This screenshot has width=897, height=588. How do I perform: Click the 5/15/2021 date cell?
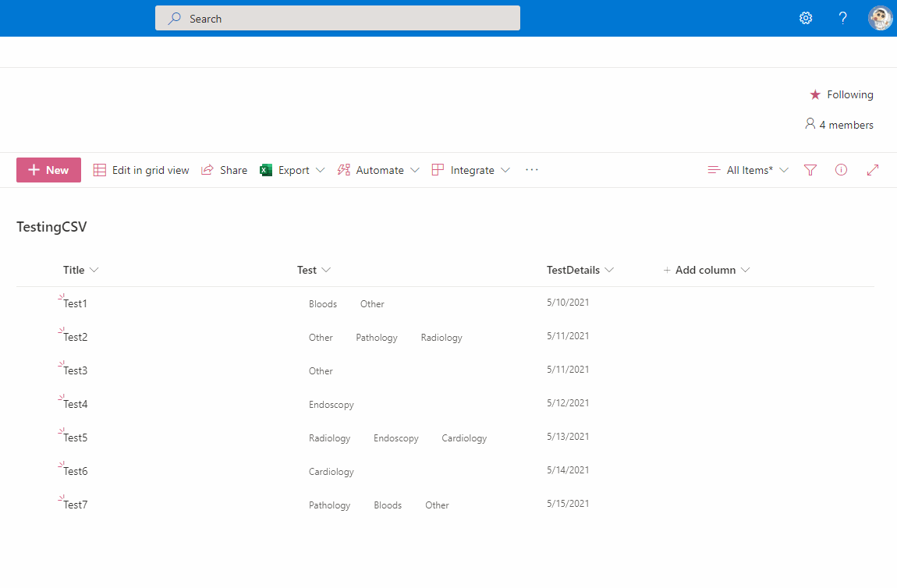[568, 503]
